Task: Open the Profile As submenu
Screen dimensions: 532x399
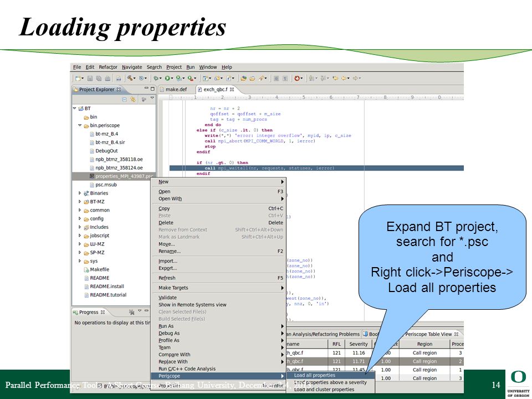Action: click(x=218, y=340)
